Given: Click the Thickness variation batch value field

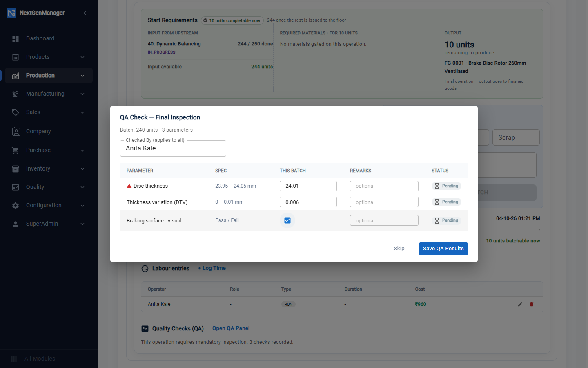Looking at the screenshot, I should tap(308, 202).
